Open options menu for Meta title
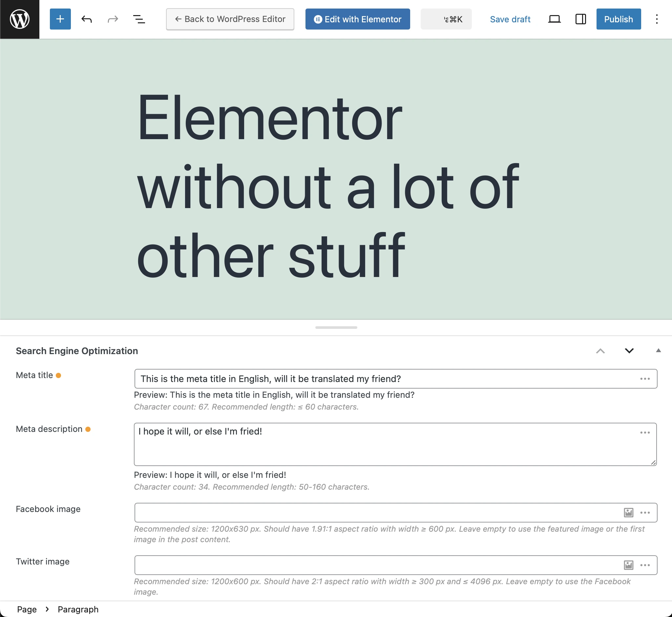 coord(645,379)
